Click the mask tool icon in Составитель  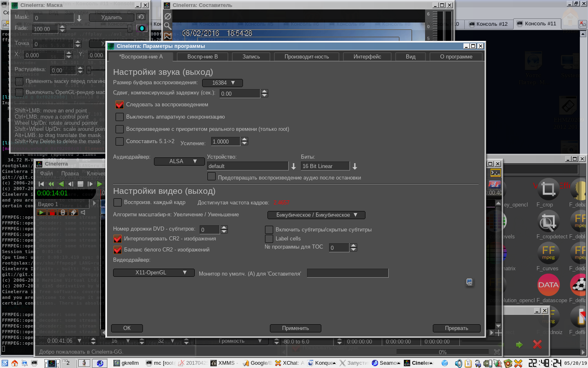(x=168, y=36)
